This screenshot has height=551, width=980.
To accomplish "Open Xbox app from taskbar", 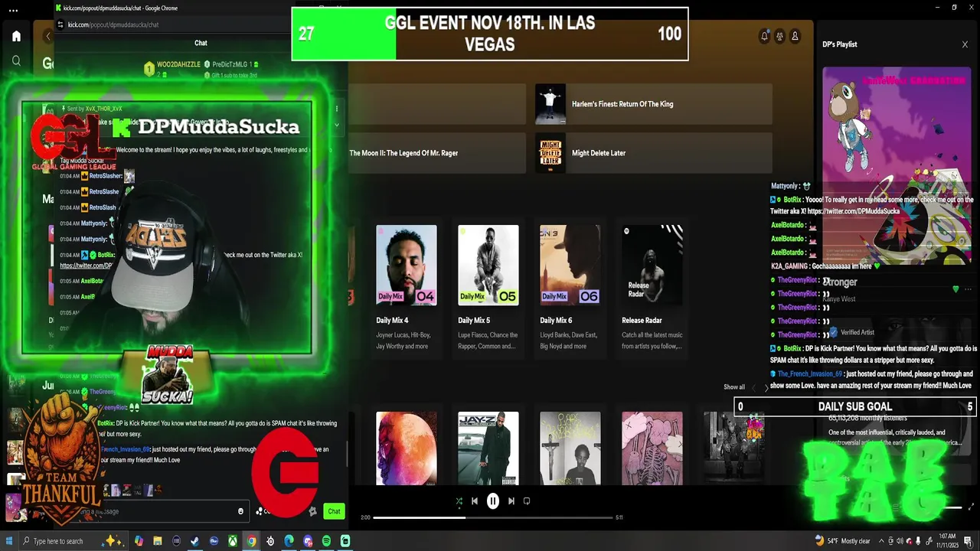I will tap(233, 541).
